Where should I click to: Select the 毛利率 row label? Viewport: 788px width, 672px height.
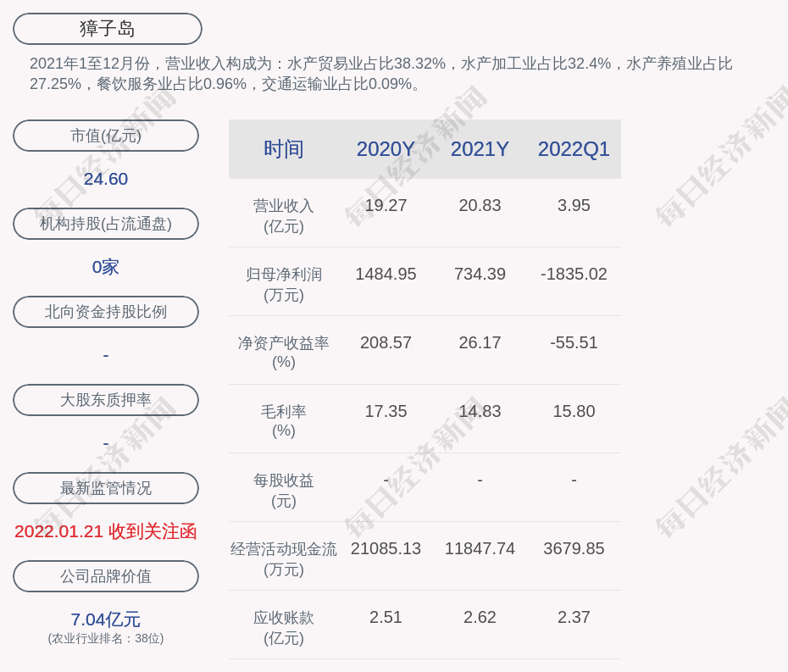283,420
